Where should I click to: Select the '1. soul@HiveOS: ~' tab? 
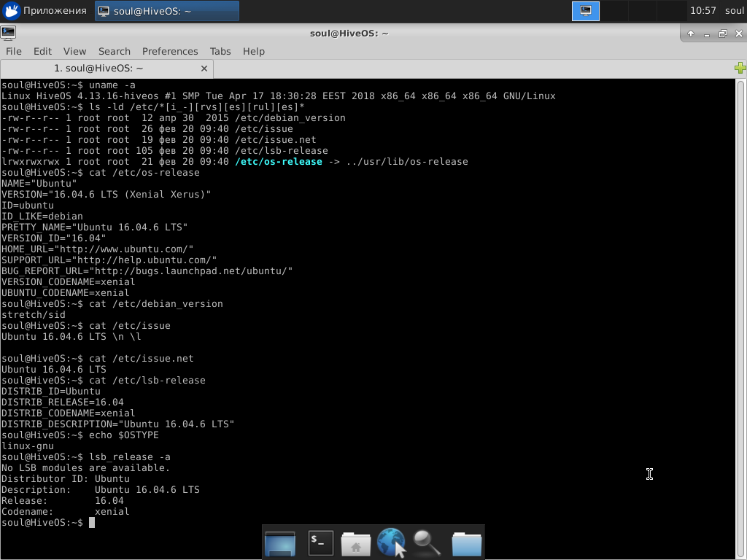pos(98,69)
